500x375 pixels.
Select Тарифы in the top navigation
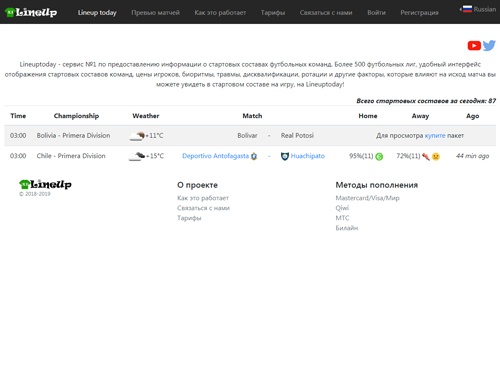[x=273, y=13]
